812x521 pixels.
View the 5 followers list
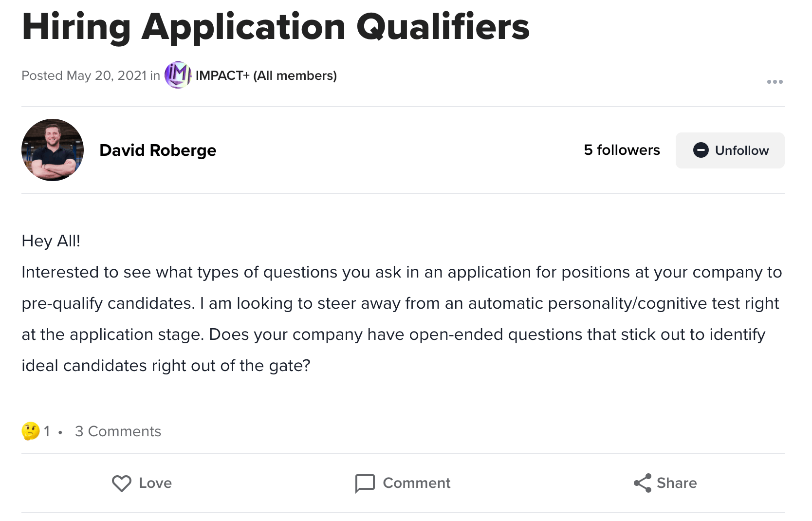click(622, 150)
